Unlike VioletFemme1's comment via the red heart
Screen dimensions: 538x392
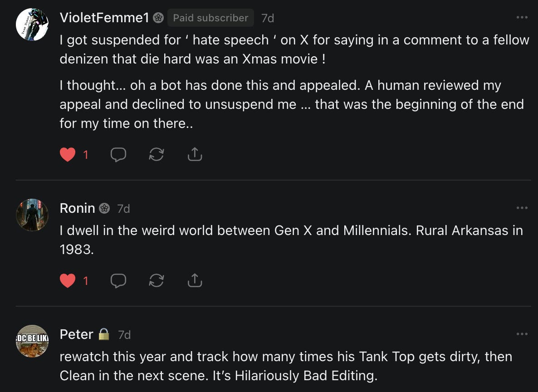pyautogui.click(x=68, y=155)
